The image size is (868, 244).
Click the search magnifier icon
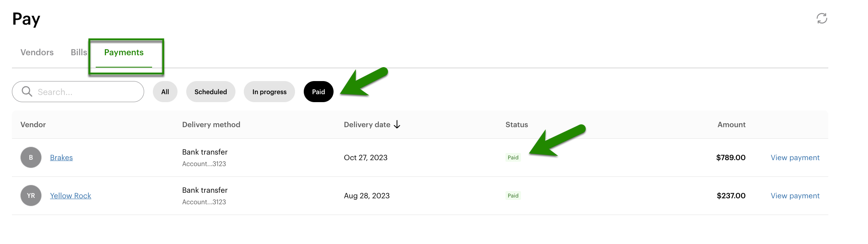click(27, 91)
